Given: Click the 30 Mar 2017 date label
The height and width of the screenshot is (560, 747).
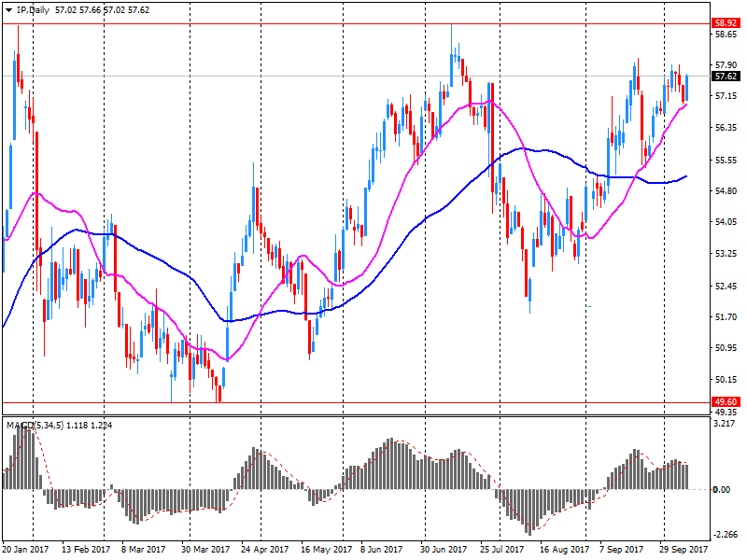Looking at the screenshot, I should click(205, 550).
